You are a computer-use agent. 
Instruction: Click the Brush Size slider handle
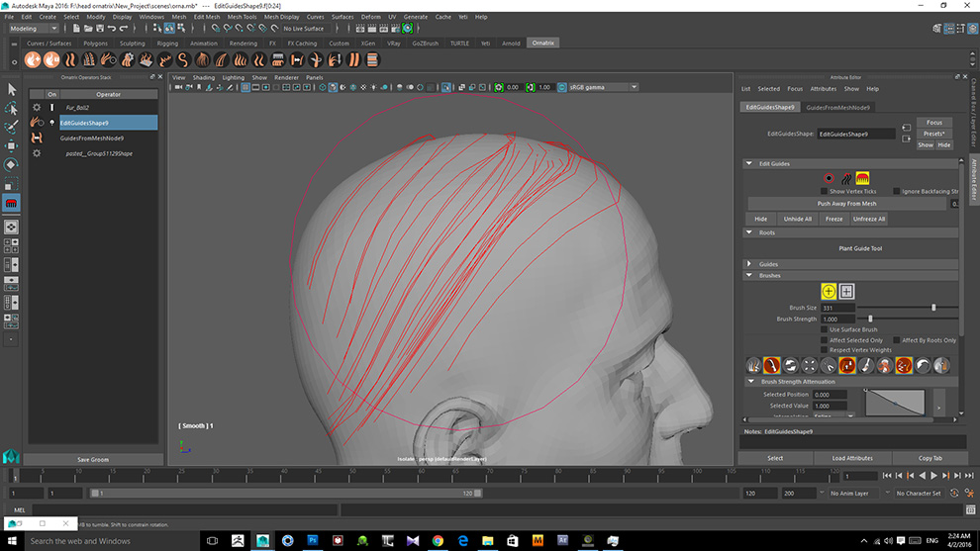[x=933, y=308]
